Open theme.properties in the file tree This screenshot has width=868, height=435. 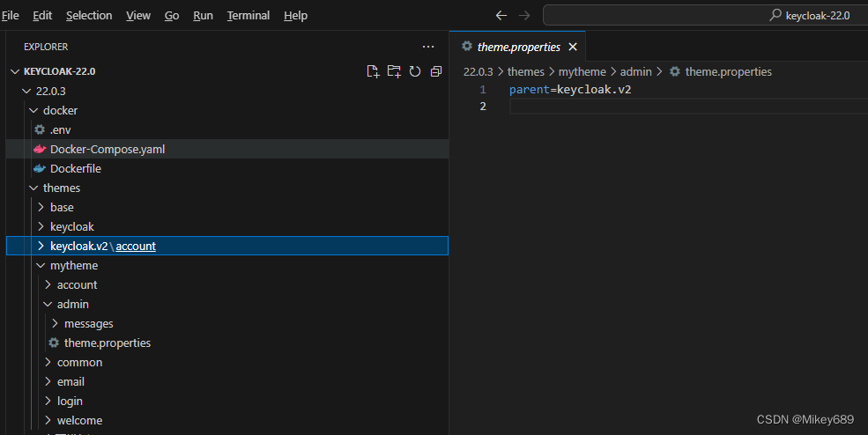tap(227, 343)
